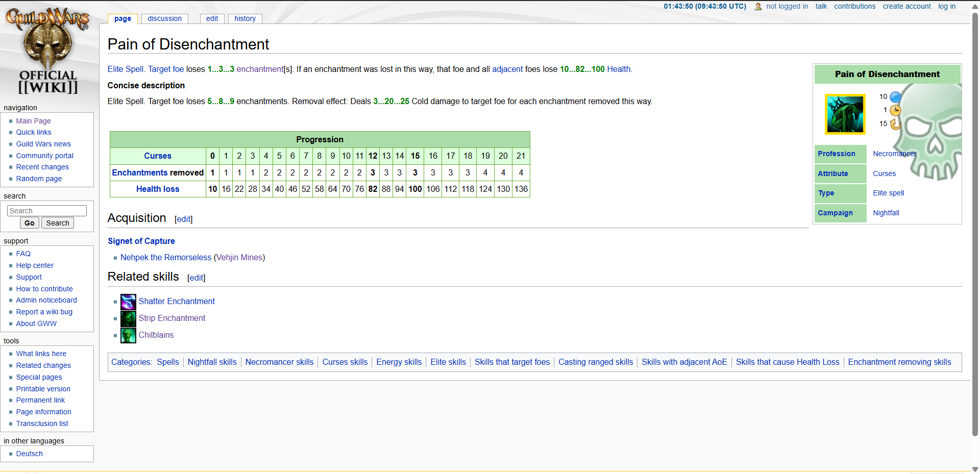
Task: Click the Nightfall campaign in infobox
Action: pos(886,213)
